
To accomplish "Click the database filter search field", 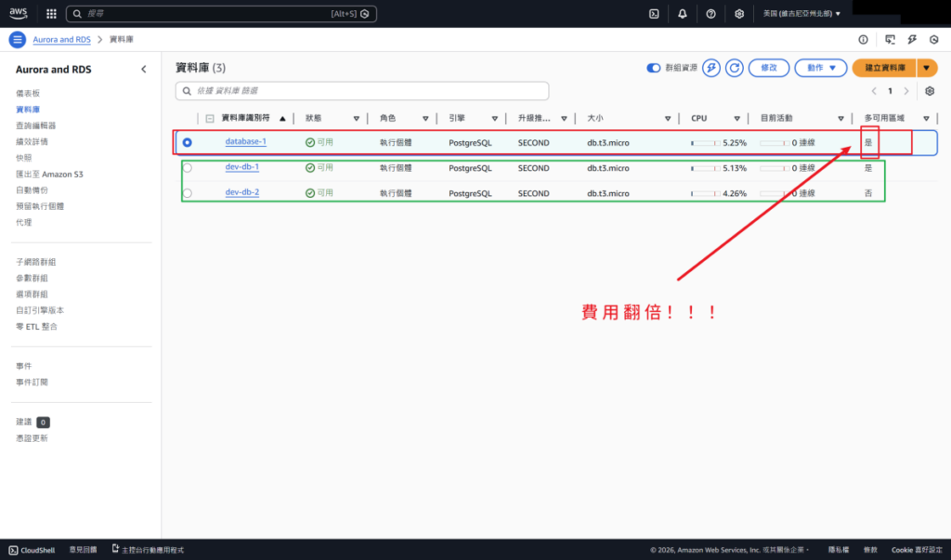I will point(362,90).
